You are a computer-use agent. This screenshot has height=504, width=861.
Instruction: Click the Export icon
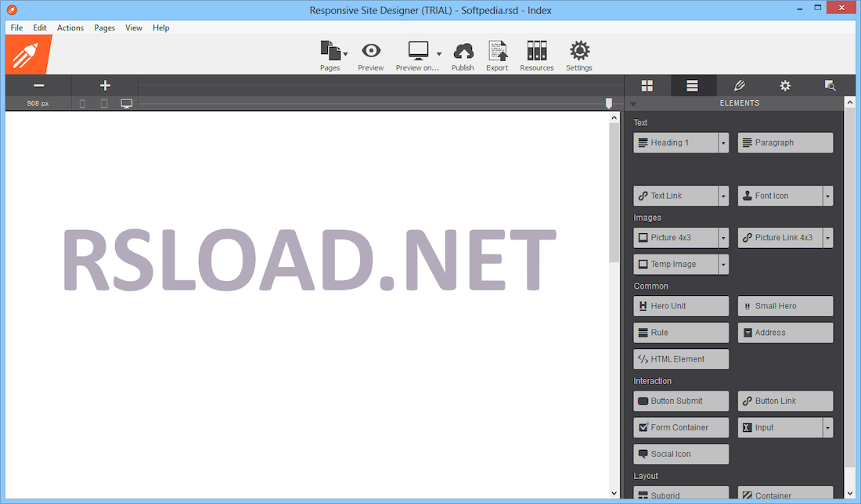tap(498, 51)
